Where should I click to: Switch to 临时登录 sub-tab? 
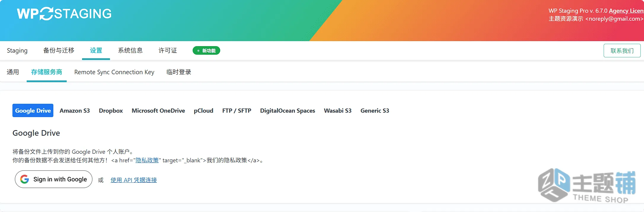coord(179,72)
